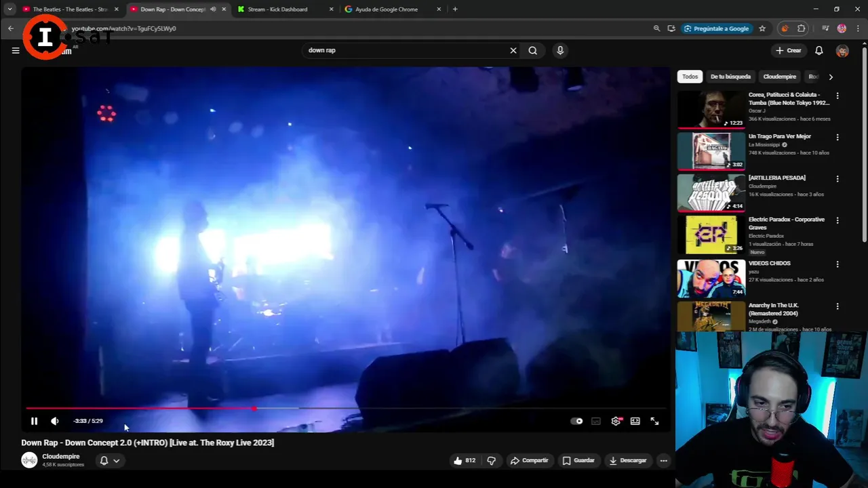
Task: Pause the video with the pause button
Action: [34, 421]
